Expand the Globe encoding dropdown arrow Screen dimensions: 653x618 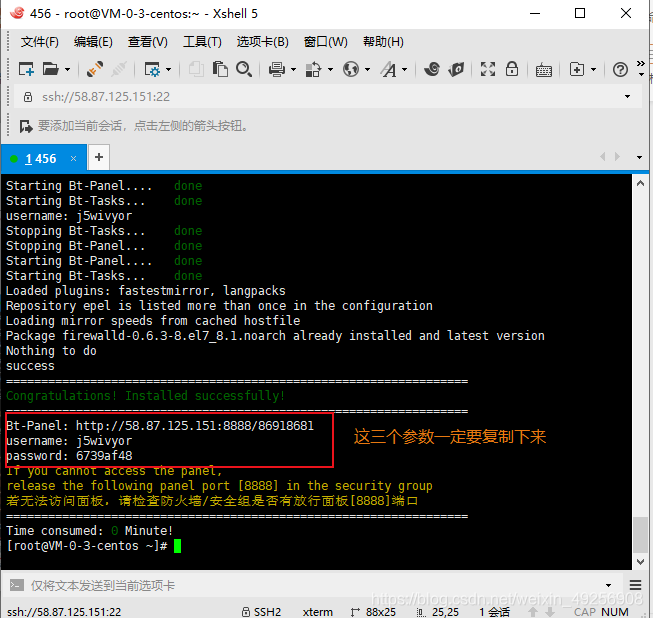[367, 70]
